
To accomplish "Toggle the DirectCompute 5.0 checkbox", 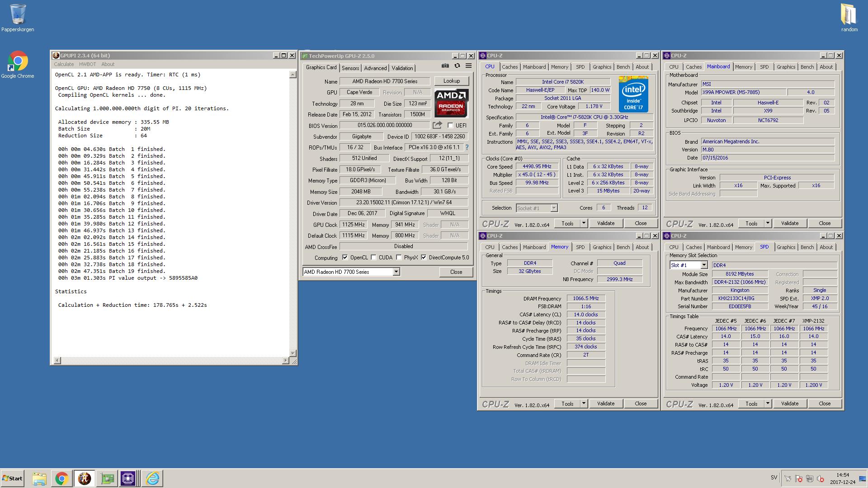I will click(424, 258).
